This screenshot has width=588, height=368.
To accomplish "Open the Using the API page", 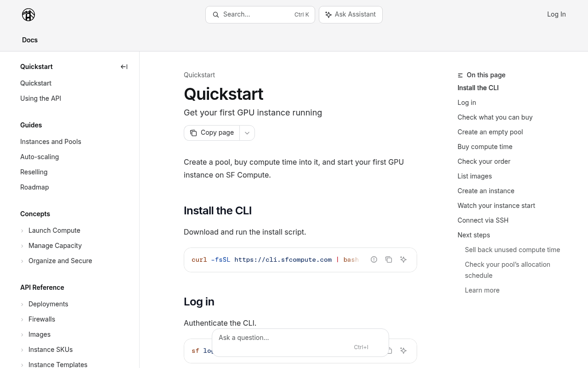I will pyautogui.click(x=40, y=98).
